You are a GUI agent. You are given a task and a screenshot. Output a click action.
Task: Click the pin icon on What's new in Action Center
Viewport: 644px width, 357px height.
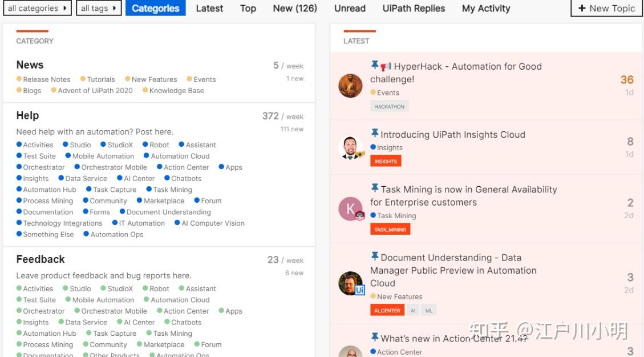[375, 338]
